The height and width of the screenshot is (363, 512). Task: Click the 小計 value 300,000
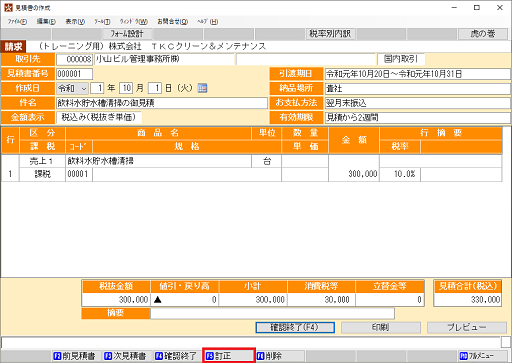click(253, 300)
